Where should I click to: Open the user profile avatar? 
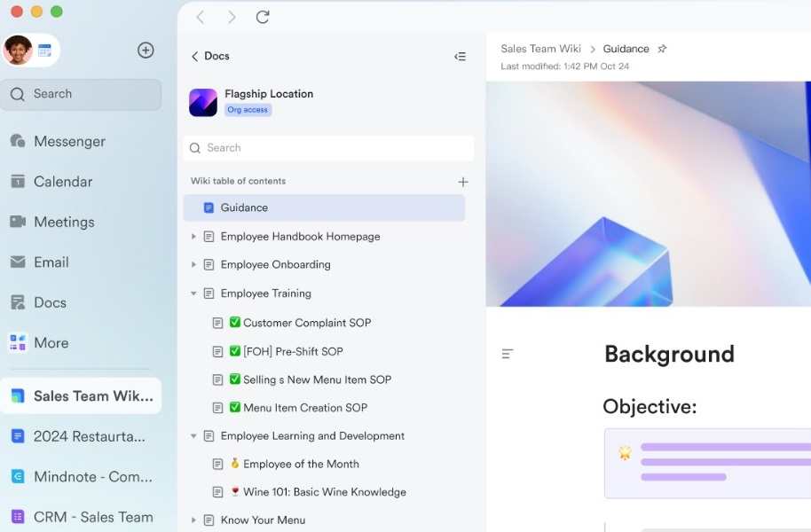[x=18, y=51]
